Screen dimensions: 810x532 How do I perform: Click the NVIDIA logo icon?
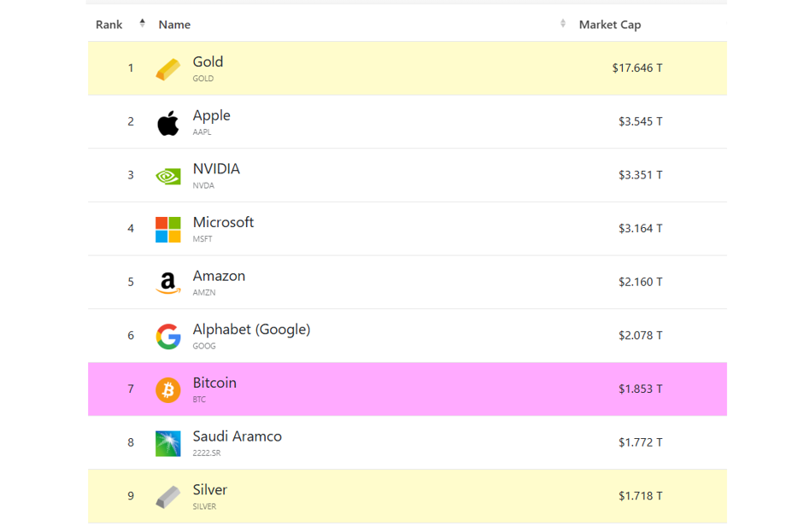pyautogui.click(x=167, y=177)
